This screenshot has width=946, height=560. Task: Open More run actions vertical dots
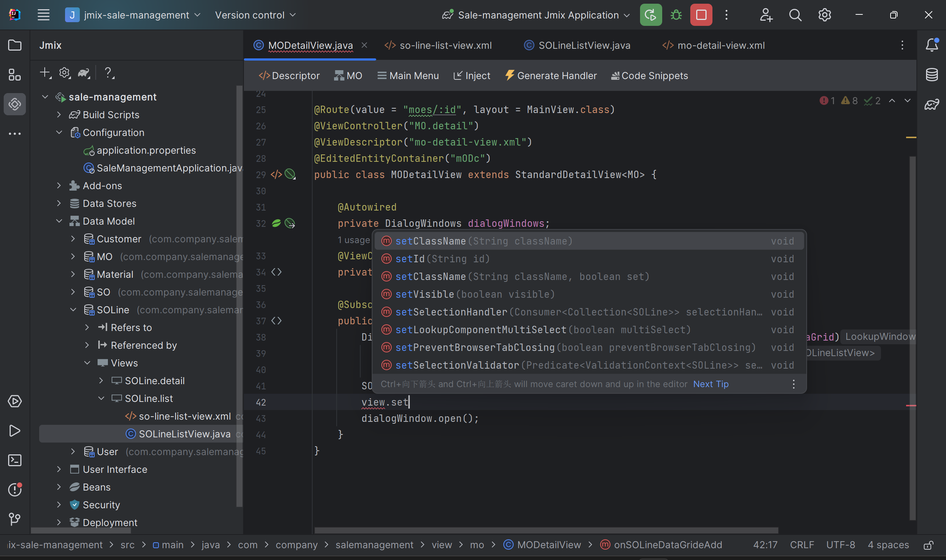(x=726, y=15)
